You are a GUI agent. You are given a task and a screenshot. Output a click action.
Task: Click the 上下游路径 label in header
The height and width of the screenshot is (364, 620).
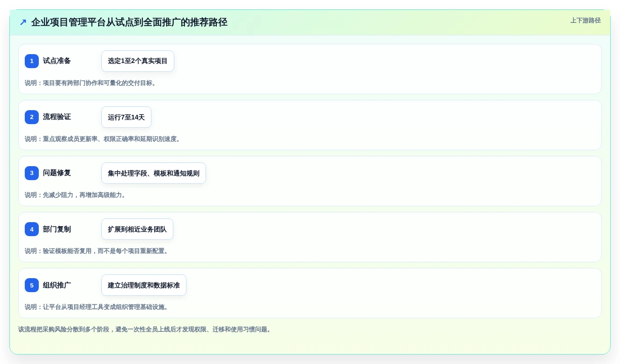point(585,21)
